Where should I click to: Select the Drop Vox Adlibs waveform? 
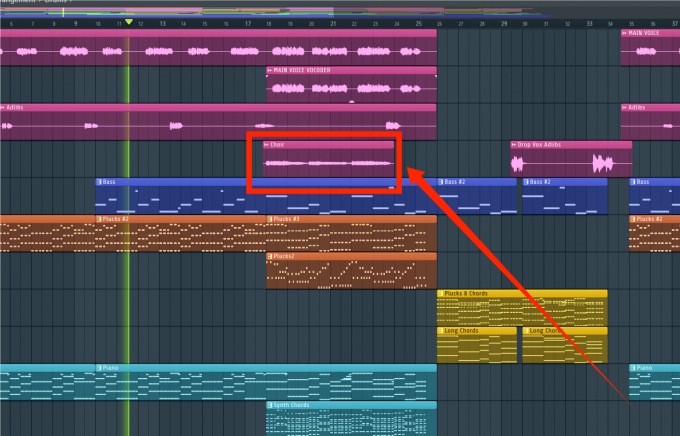(571, 164)
